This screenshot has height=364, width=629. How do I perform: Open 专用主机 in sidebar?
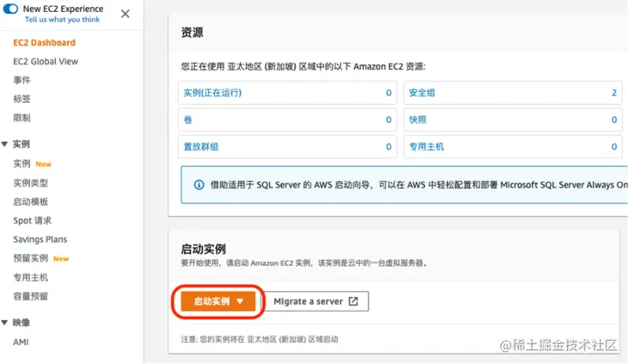tap(30, 277)
